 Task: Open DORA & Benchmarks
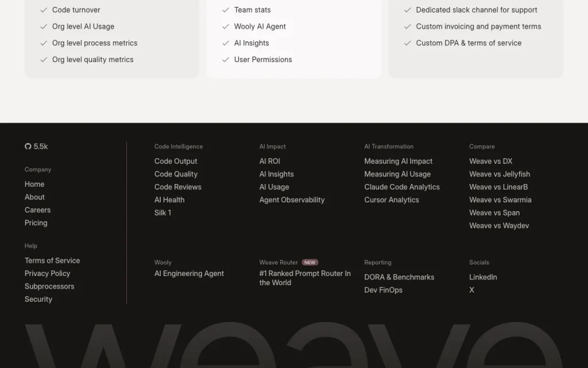(x=400, y=277)
